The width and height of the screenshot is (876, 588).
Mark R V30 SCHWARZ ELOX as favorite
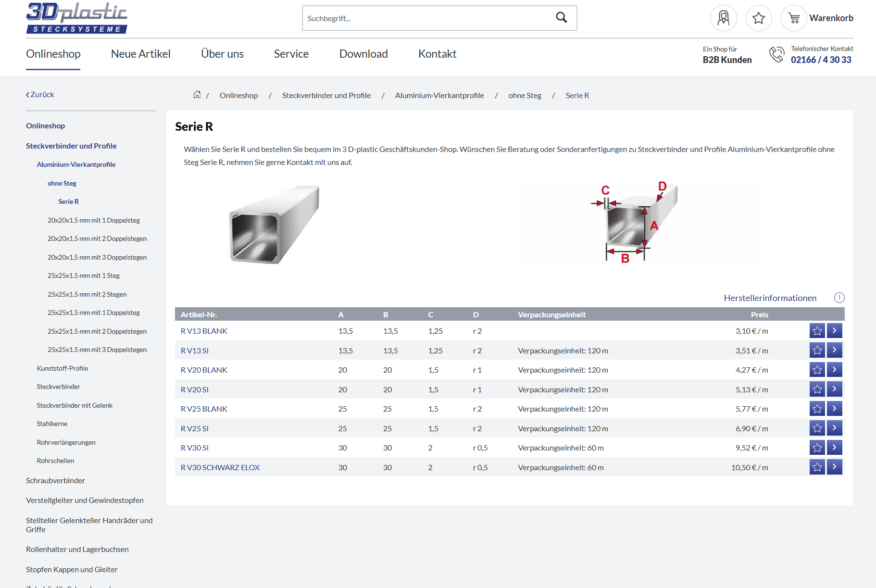[817, 467]
